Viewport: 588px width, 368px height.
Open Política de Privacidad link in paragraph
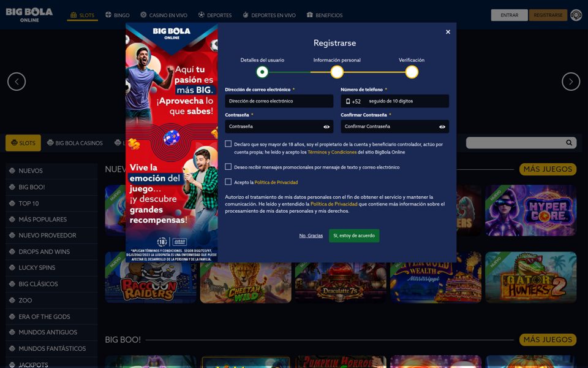334,204
